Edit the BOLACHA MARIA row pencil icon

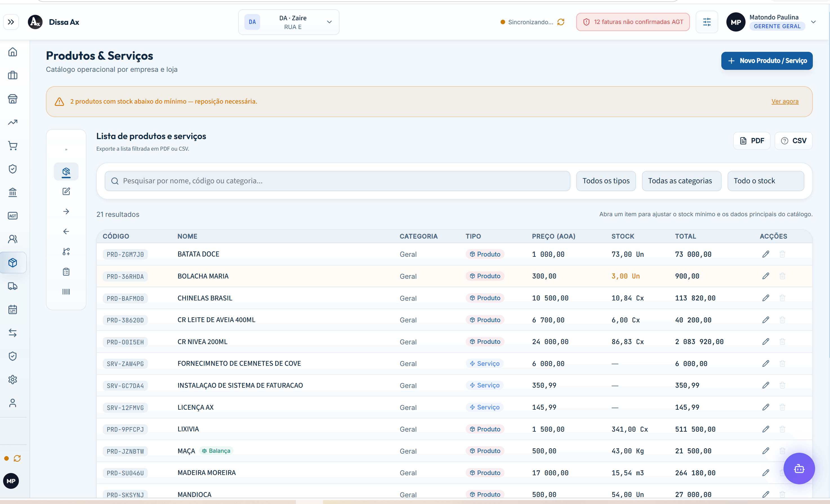(x=765, y=276)
